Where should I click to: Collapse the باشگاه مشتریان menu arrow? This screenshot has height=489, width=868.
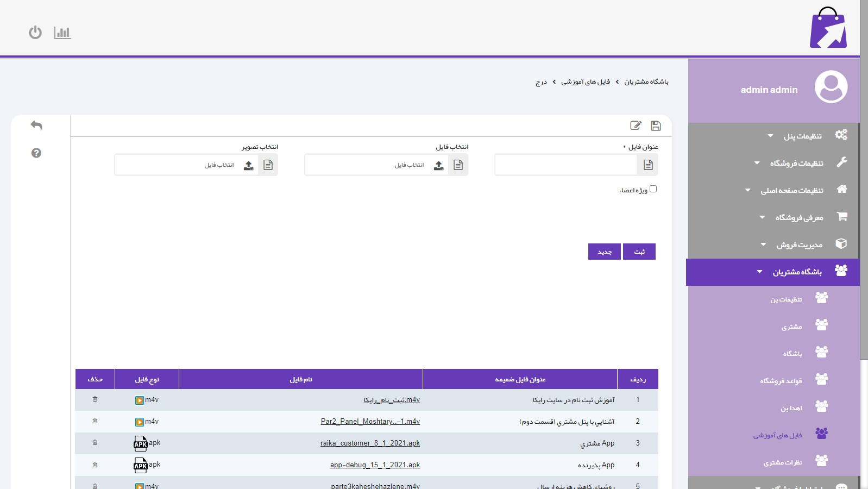click(760, 272)
